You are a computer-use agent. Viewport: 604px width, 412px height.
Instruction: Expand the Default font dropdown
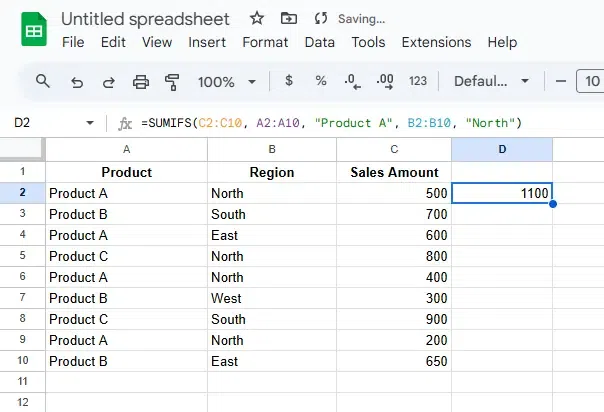tap(492, 81)
